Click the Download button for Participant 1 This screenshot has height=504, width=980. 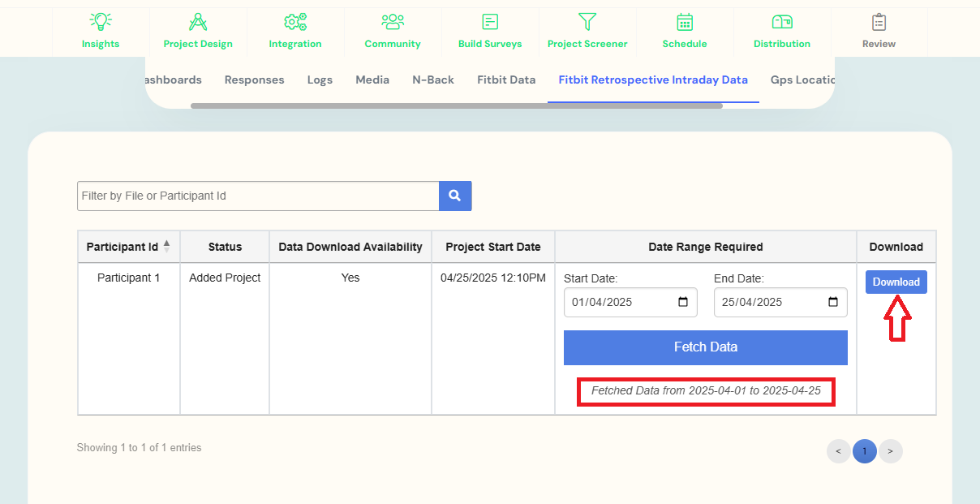pyautogui.click(x=896, y=282)
